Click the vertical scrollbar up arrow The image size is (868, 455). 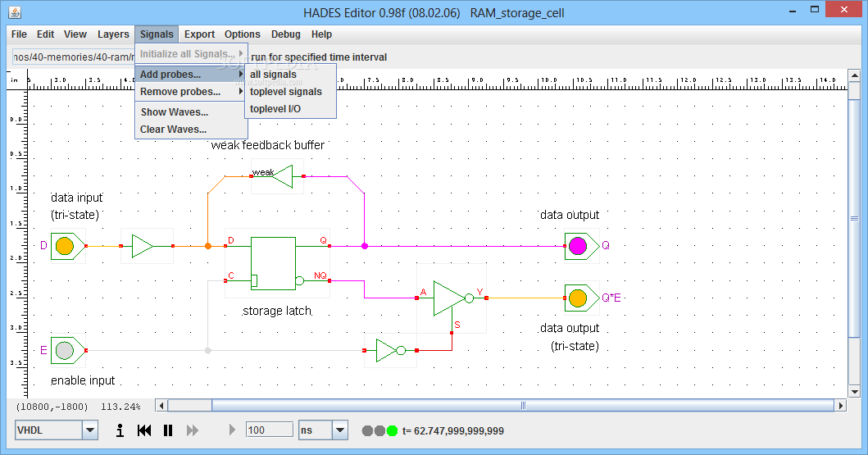[x=854, y=75]
